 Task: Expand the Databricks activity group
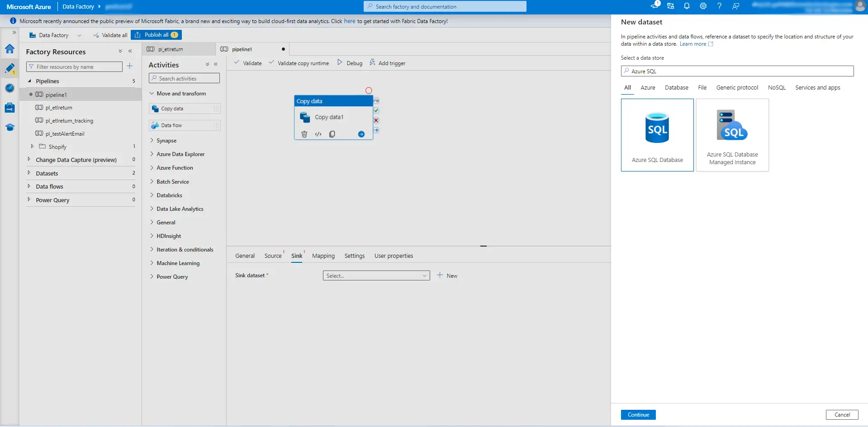point(152,195)
